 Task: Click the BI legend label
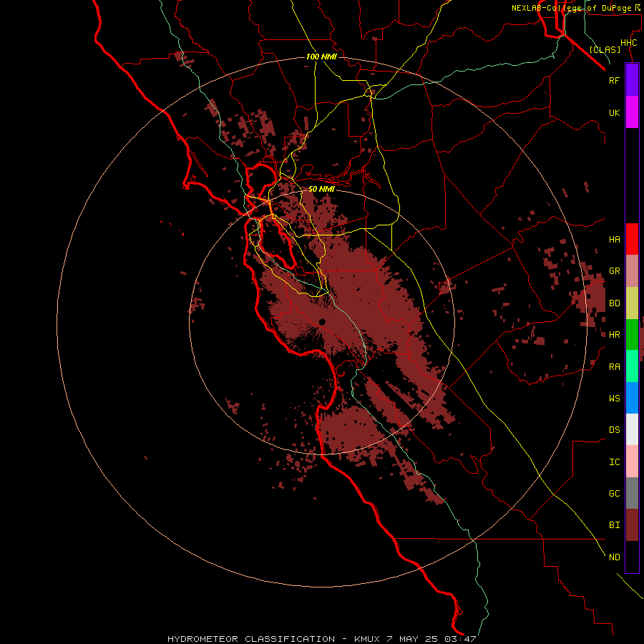615,525
